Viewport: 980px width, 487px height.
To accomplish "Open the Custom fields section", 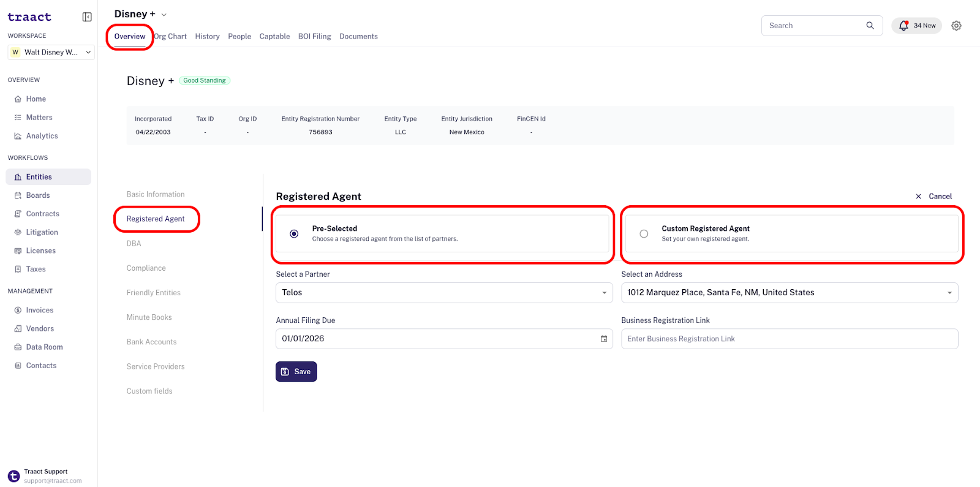I will pos(149,391).
